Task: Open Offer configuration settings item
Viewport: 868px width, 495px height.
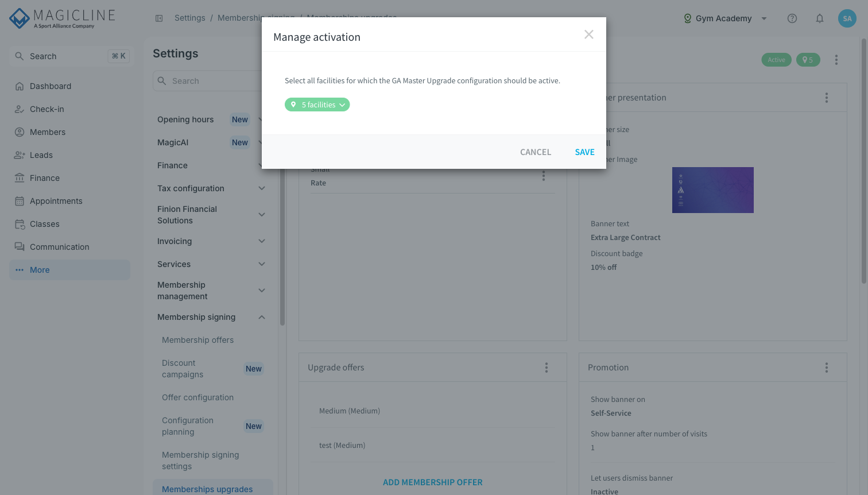Action: click(x=197, y=397)
